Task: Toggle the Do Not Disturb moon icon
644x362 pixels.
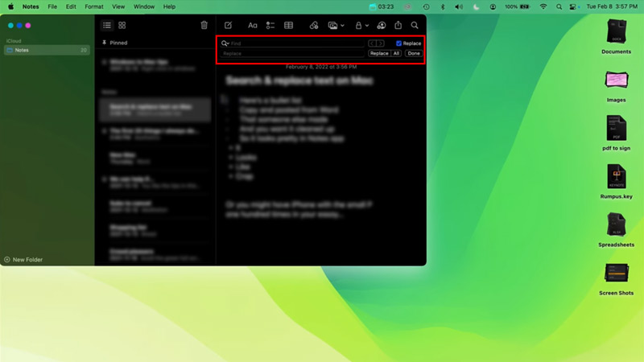Action: [x=476, y=6]
